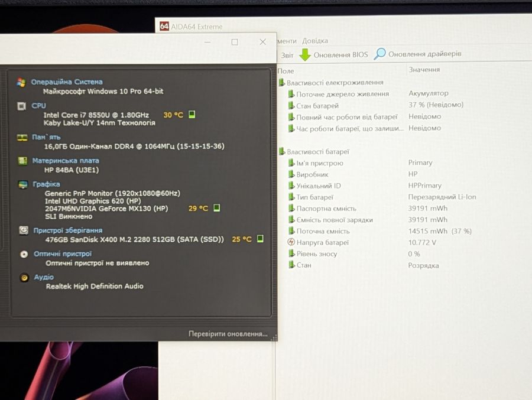This screenshot has height=400, width=532.
Task: Open the CPU heading
Action: (x=38, y=106)
